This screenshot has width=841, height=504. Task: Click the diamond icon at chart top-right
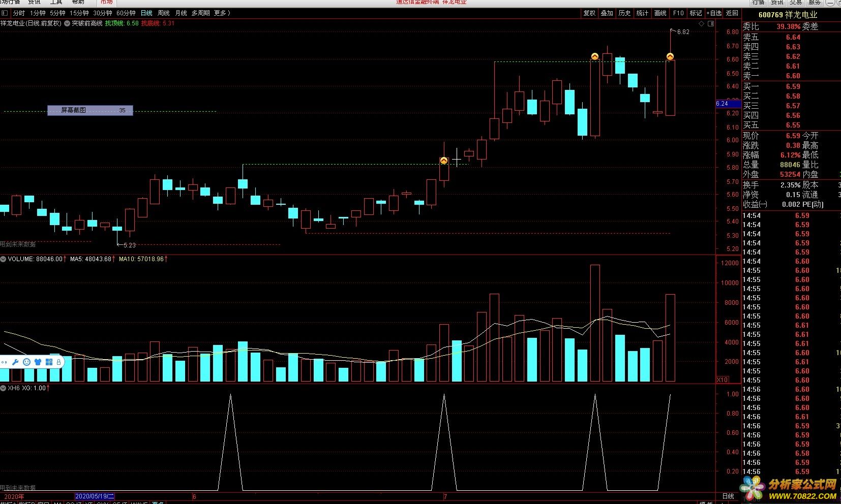[x=702, y=24]
